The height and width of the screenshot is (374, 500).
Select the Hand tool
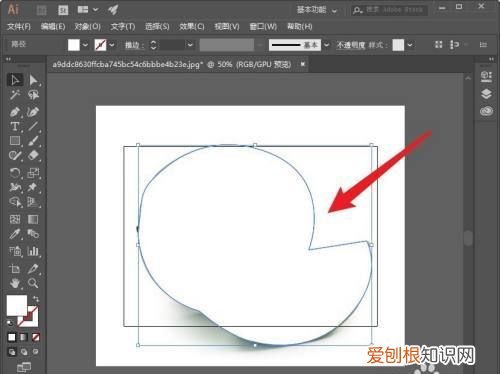(x=15, y=283)
